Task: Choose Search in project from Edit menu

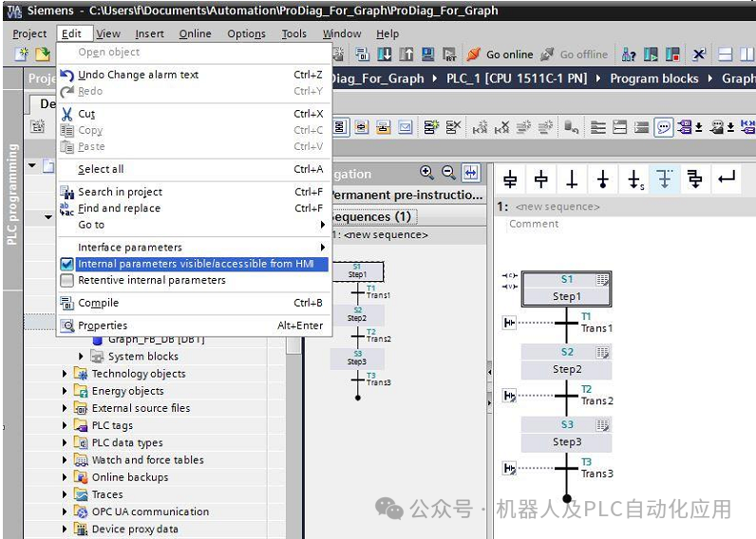Action: (x=194, y=192)
